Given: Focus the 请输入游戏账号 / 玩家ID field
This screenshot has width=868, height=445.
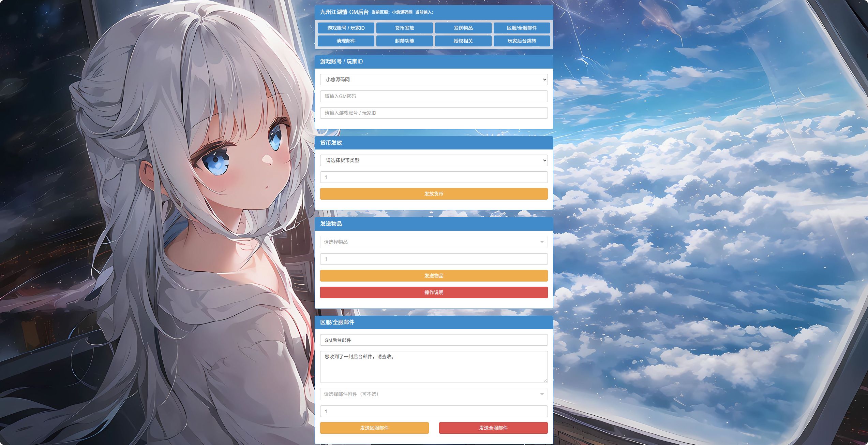Looking at the screenshot, I should 434,113.
